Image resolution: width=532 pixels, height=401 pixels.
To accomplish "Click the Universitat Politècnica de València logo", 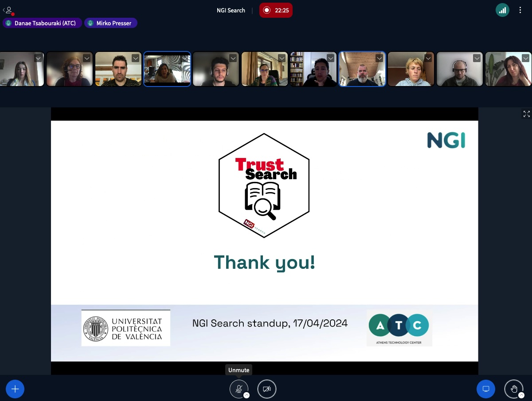I will [x=126, y=328].
